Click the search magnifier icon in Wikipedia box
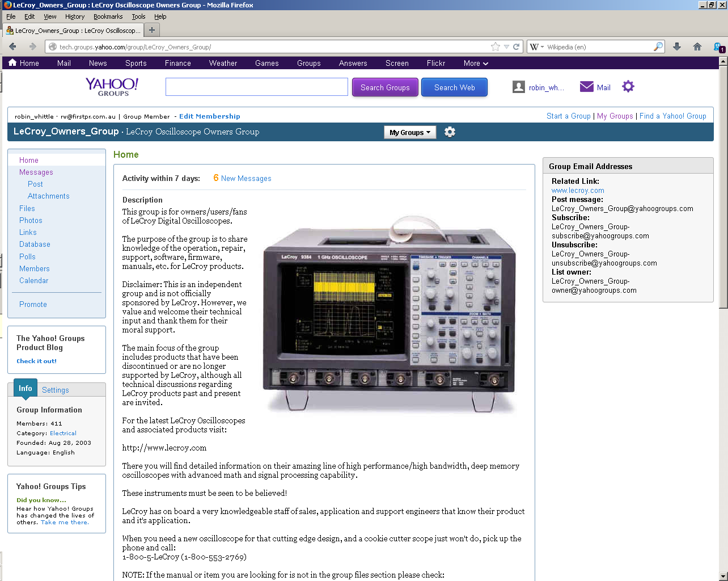Image resolution: width=728 pixels, height=581 pixels. [658, 47]
